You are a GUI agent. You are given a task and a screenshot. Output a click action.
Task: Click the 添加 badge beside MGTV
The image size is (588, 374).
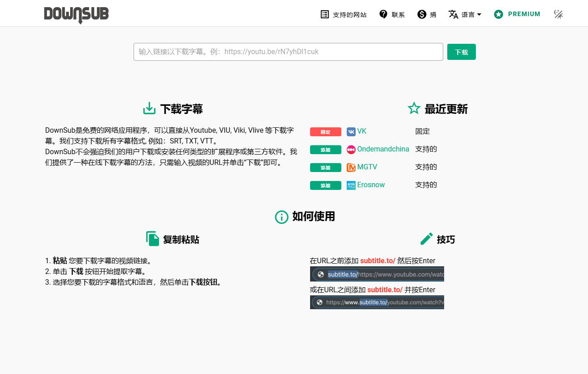pos(326,168)
